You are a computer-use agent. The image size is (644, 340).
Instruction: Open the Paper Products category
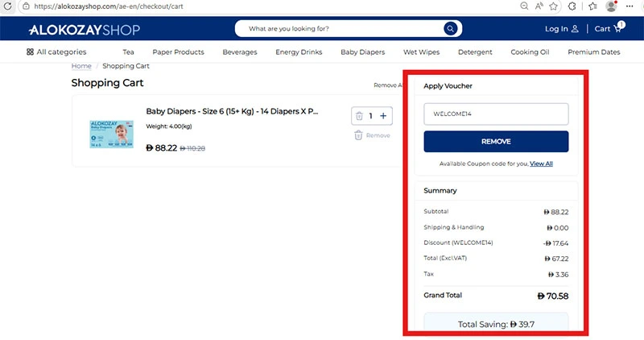[x=178, y=52]
